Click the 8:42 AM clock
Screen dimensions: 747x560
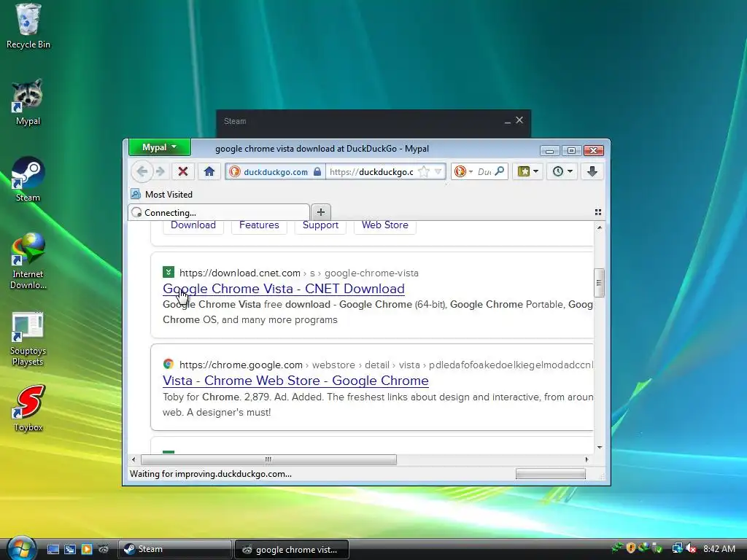pyautogui.click(x=719, y=548)
